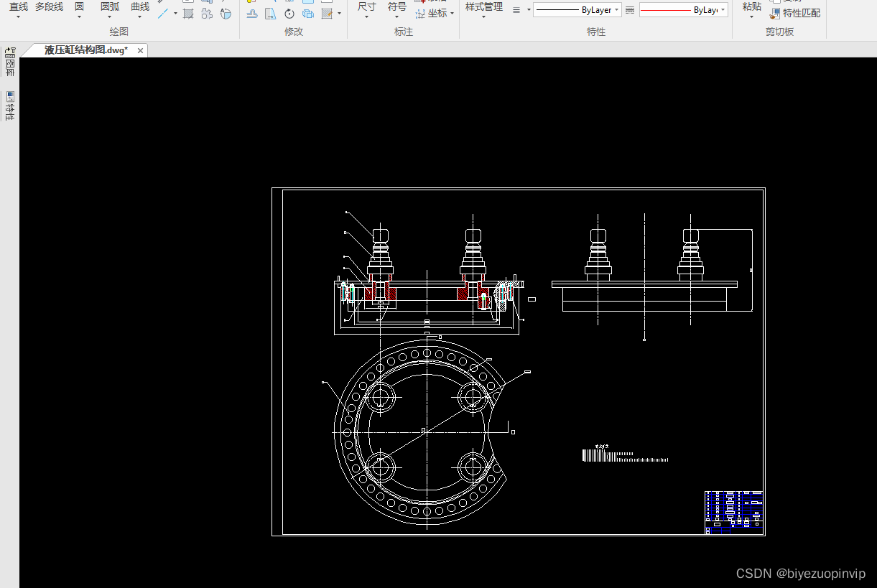Click the 曲线 (Curve) tool
877x588 pixels.
(x=140, y=6)
